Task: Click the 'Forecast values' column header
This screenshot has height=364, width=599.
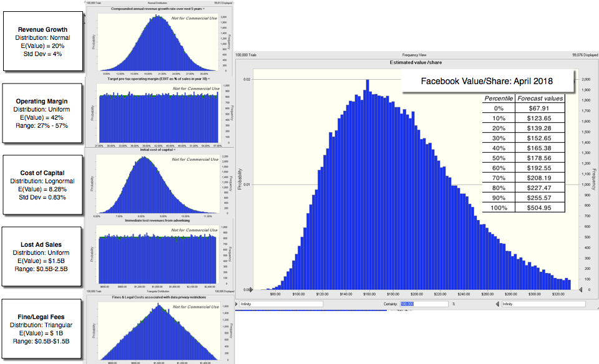Action: pos(540,98)
